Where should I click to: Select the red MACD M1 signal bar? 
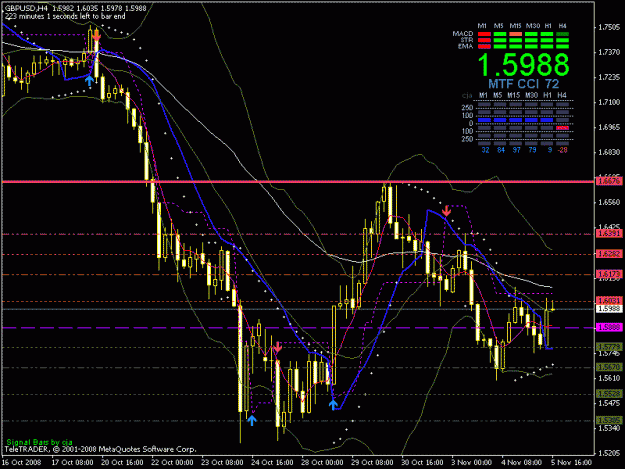point(484,34)
